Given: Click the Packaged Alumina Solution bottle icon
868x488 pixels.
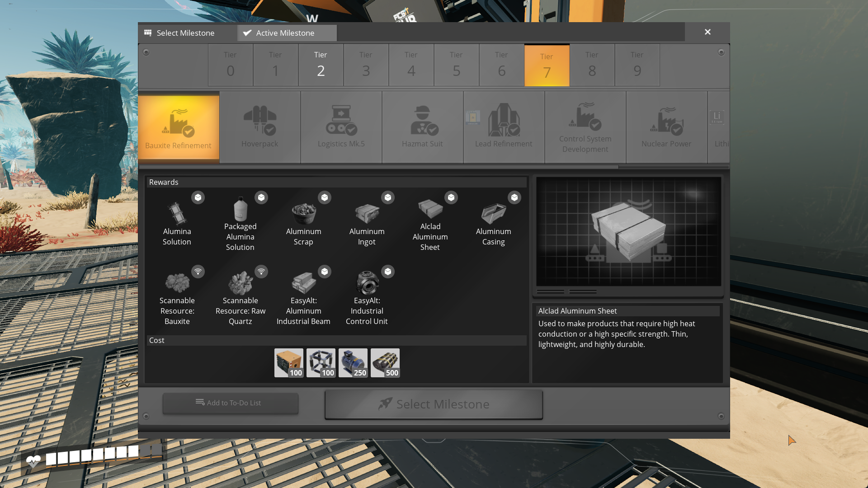Looking at the screenshot, I should point(240,209).
